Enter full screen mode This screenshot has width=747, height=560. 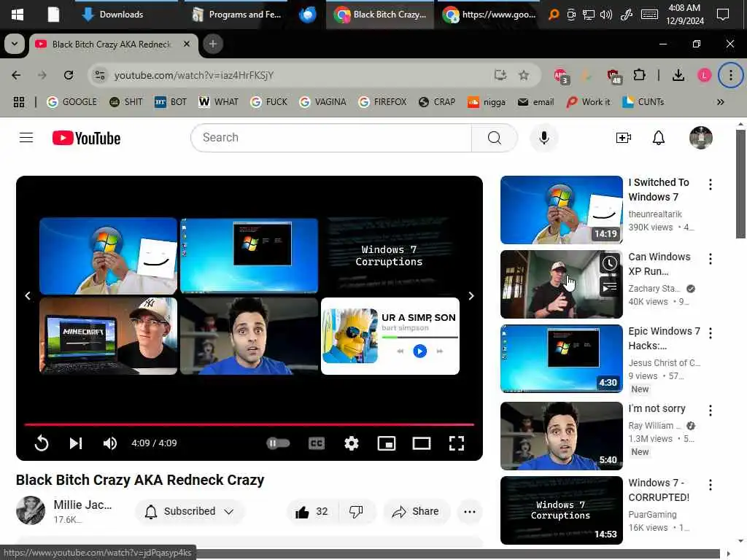[x=457, y=443]
